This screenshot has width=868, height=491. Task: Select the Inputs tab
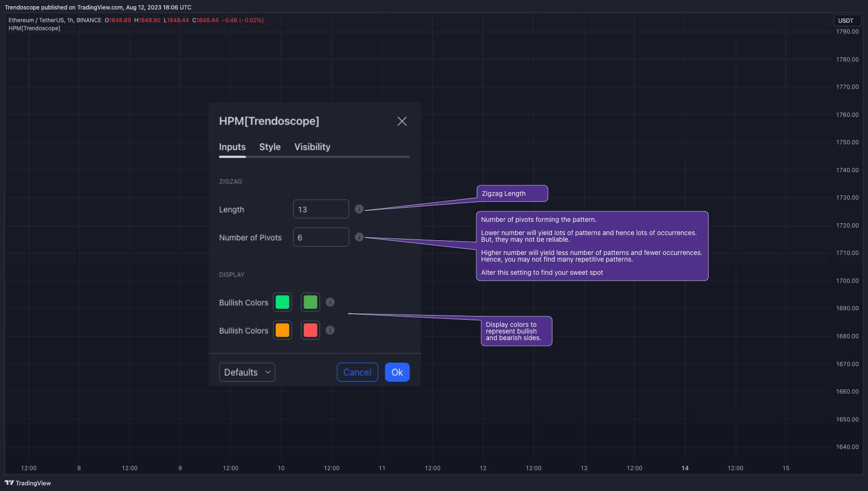point(232,147)
